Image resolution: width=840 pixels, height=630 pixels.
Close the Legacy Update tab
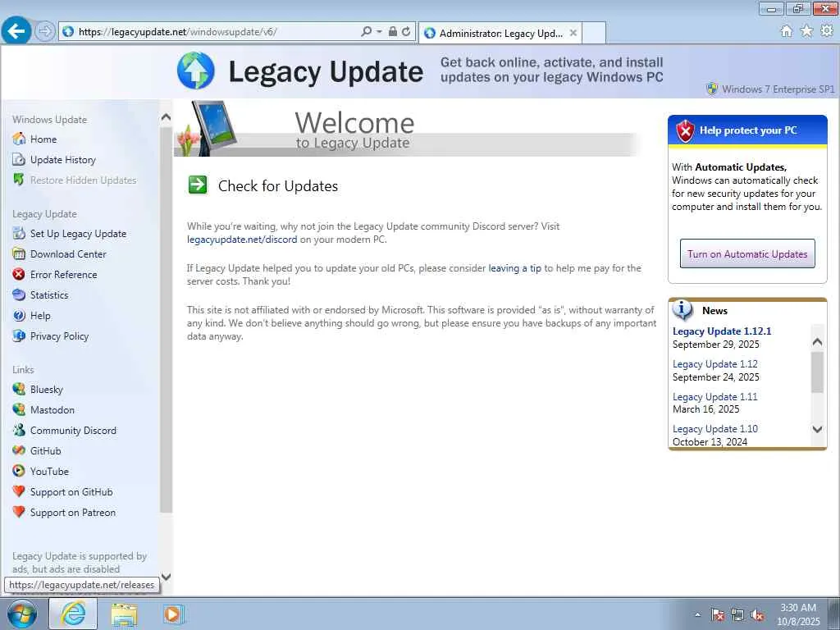click(573, 33)
